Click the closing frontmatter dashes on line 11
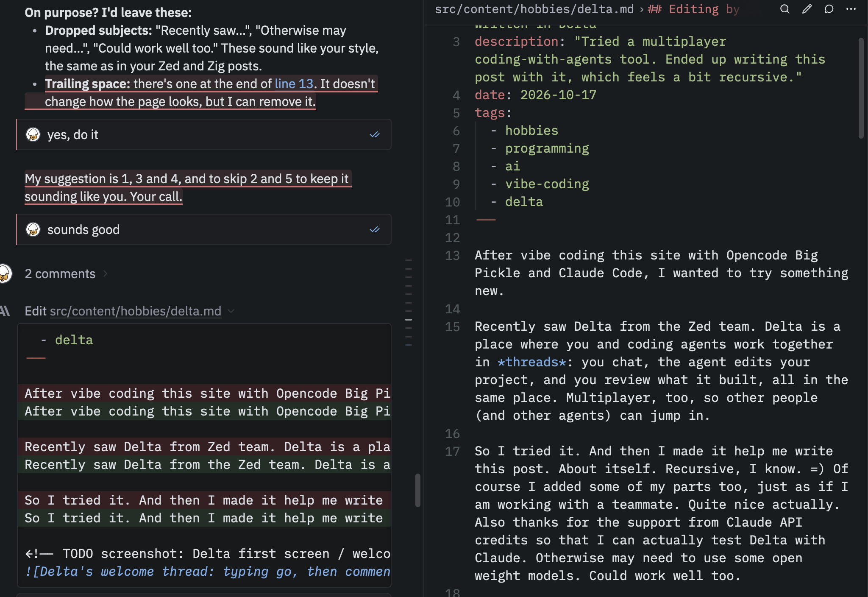 pos(486,220)
